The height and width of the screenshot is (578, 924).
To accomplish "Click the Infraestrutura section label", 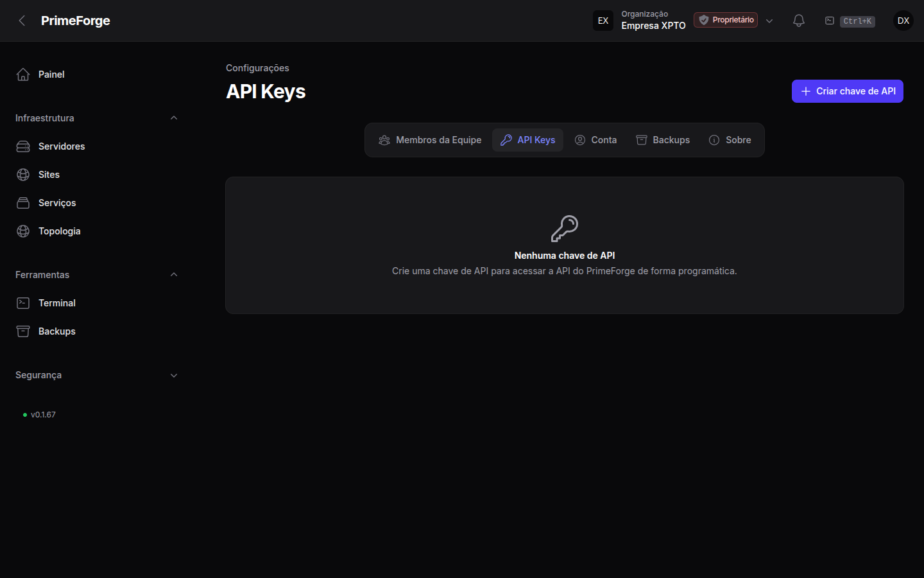I will coord(45,118).
